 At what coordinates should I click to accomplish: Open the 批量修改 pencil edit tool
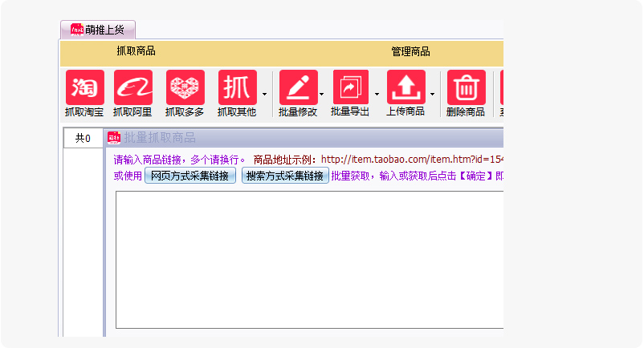[x=299, y=87]
